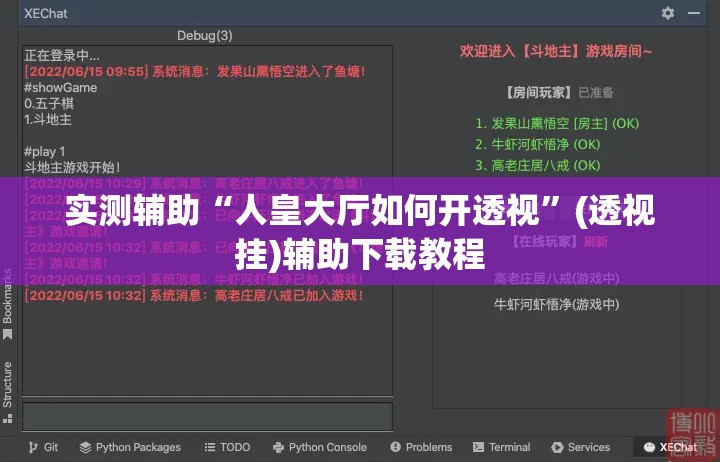The height and width of the screenshot is (462, 720).
Task: Click the Bookmarks ribbon icon
Action: click(7, 334)
